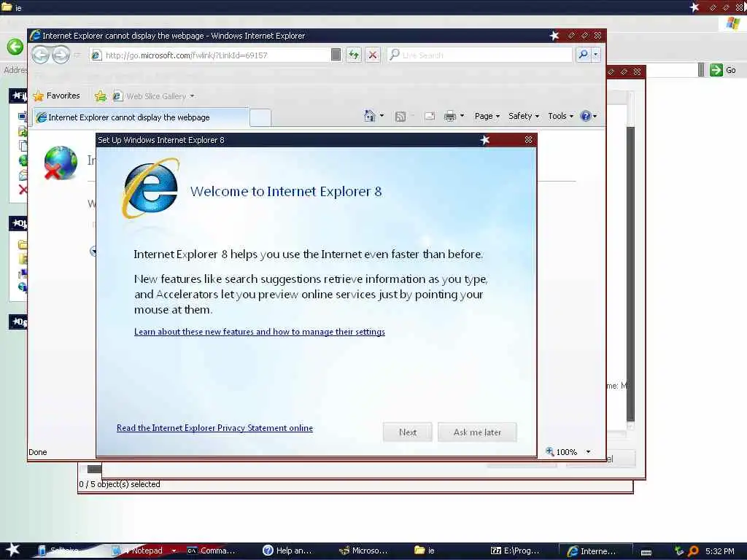The image size is (747, 560).
Task: Click the Forward arrow in Internet Explorer
Action: pyautogui.click(x=61, y=55)
